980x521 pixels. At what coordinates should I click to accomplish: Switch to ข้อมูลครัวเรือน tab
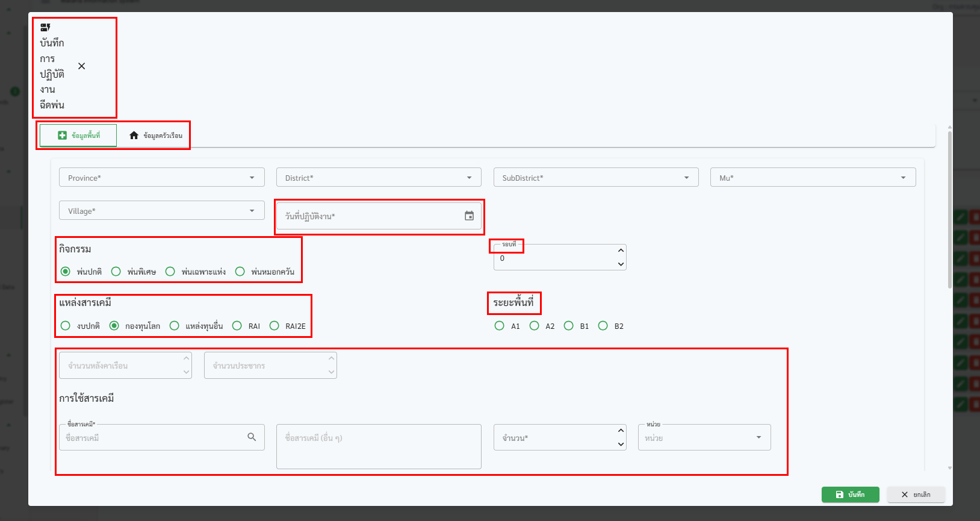pos(155,136)
